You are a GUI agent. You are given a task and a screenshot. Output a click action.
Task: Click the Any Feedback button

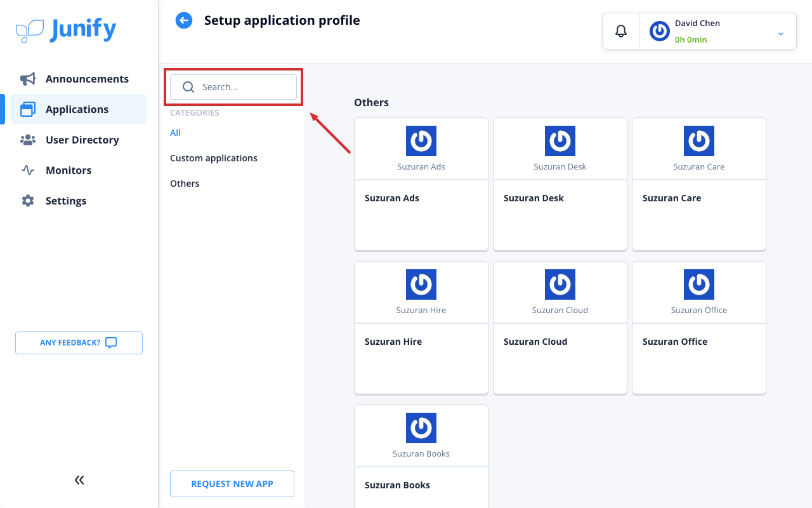coord(79,343)
